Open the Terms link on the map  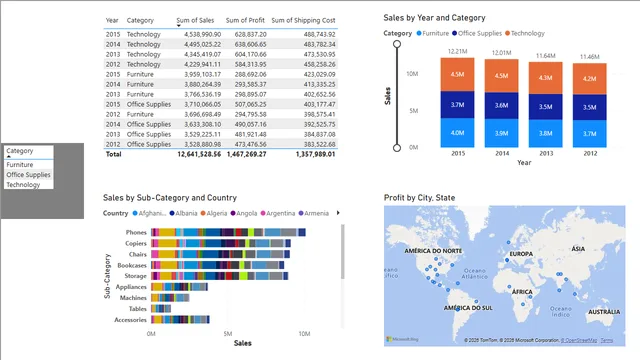pos(607,340)
